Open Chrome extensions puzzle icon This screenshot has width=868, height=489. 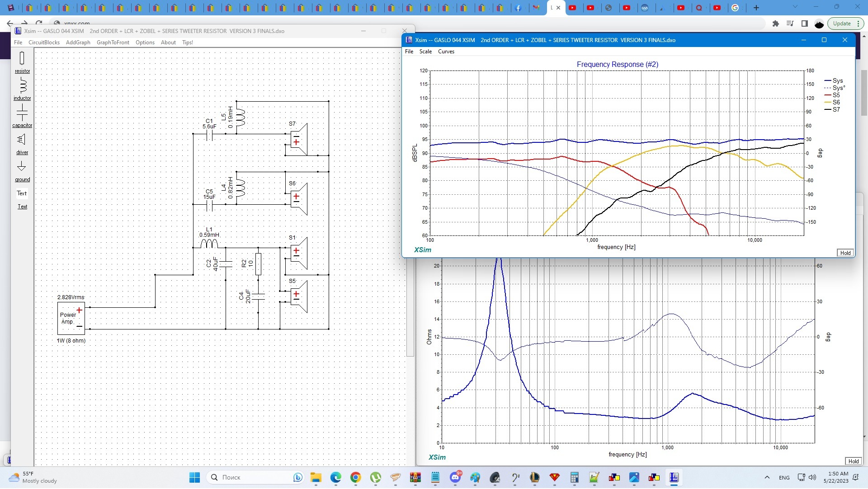[x=776, y=24]
